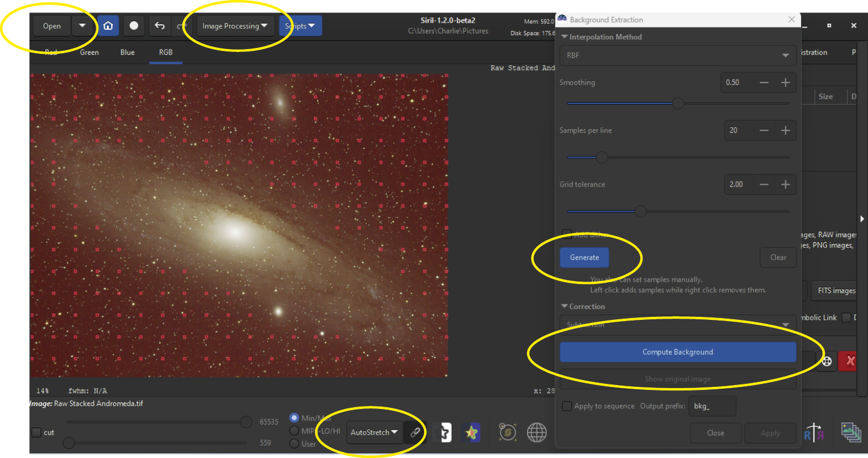Enable the negative view icon
Viewport: 868px width, 458px height.
[x=443, y=432]
